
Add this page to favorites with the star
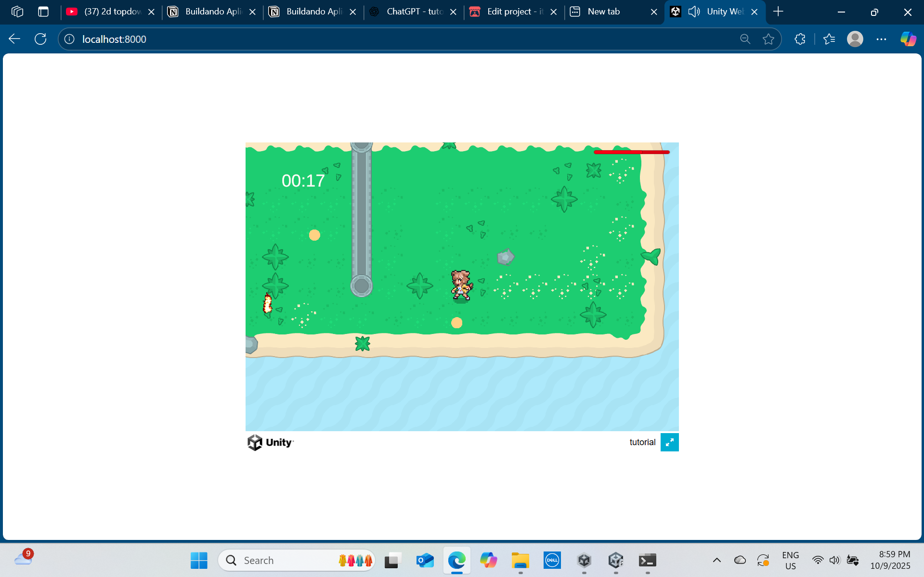click(768, 39)
